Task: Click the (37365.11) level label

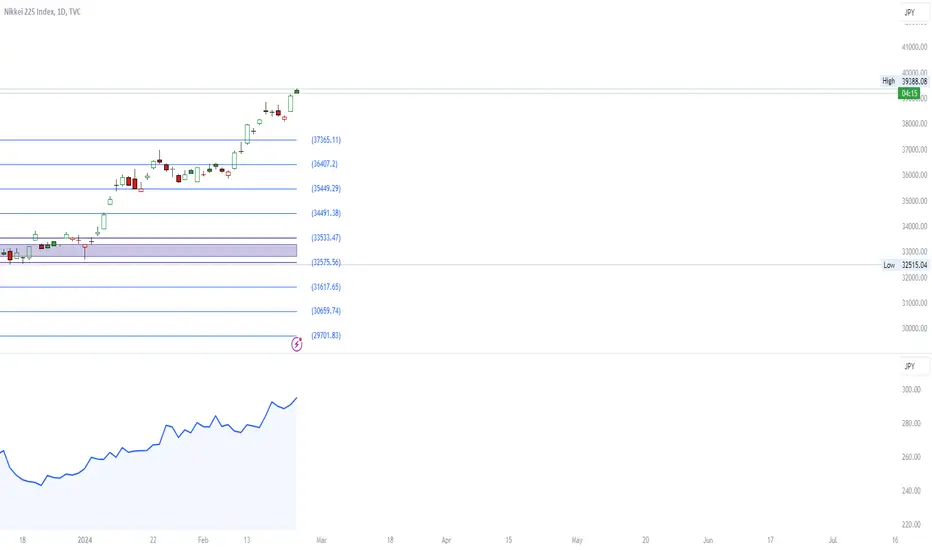Action: (x=326, y=140)
